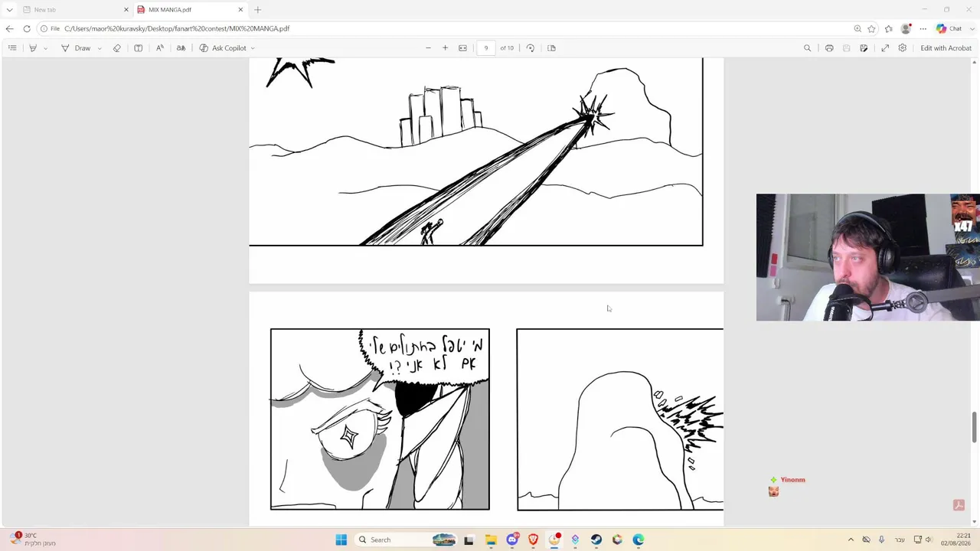Click the Translate icon in the PDF toolbar
This screenshot has height=551, width=980.
[x=181, y=48]
